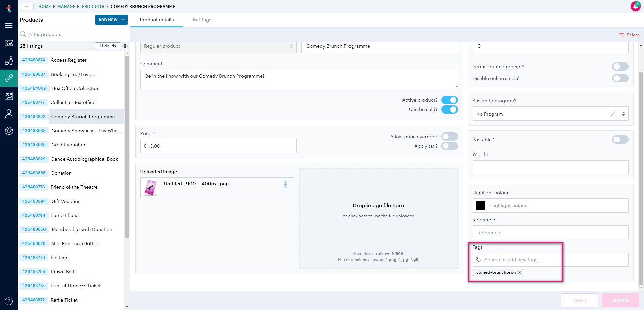Open the Assign to program dropdown
Image resolution: width=644 pixels, height=310 pixels.
[550, 114]
